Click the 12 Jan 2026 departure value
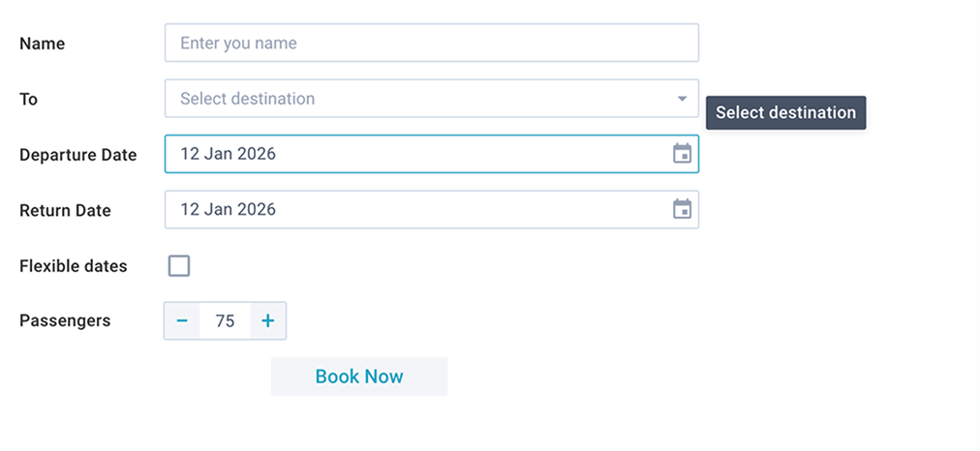The image size is (980, 451). click(x=229, y=154)
